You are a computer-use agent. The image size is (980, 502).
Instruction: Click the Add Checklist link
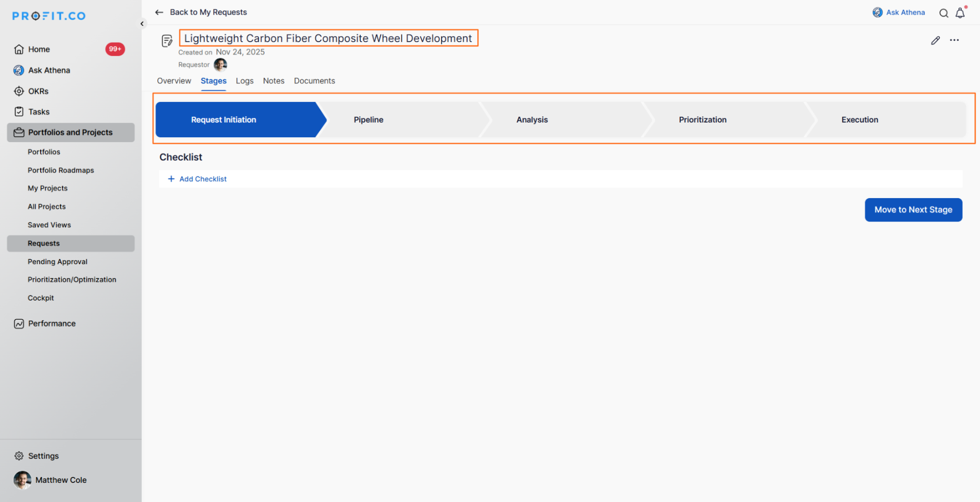click(x=203, y=179)
